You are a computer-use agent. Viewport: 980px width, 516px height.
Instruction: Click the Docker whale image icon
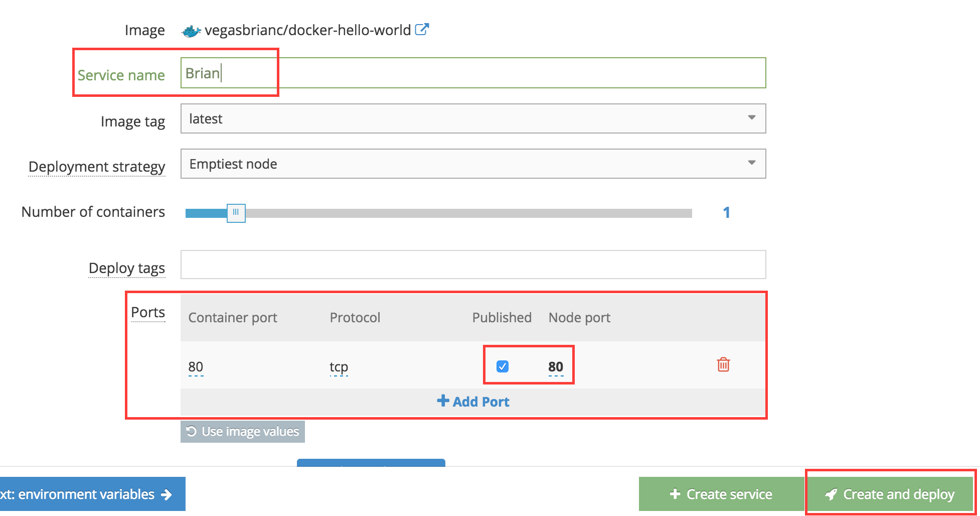tap(191, 30)
